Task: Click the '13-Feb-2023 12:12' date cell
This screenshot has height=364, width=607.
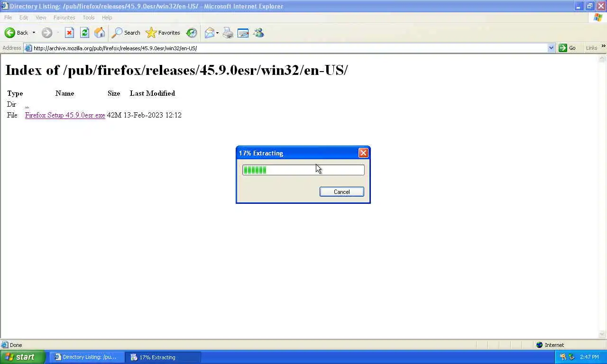Action: pos(152,115)
